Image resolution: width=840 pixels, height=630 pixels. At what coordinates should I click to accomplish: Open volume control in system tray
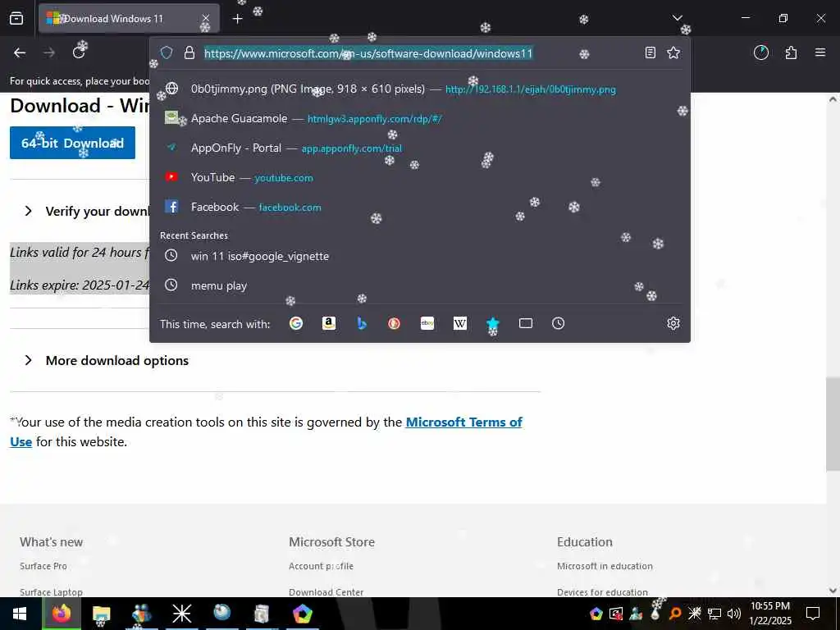click(x=734, y=614)
